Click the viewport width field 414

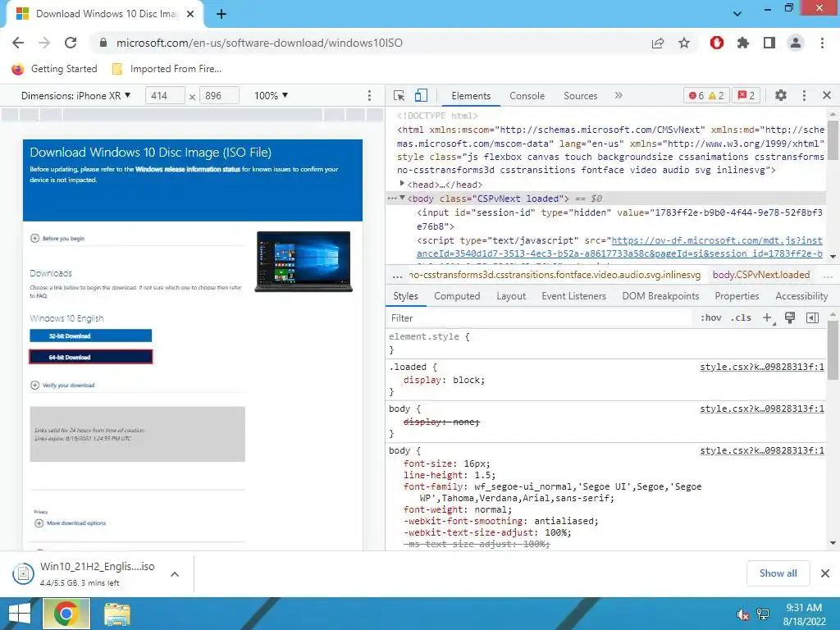coord(164,96)
